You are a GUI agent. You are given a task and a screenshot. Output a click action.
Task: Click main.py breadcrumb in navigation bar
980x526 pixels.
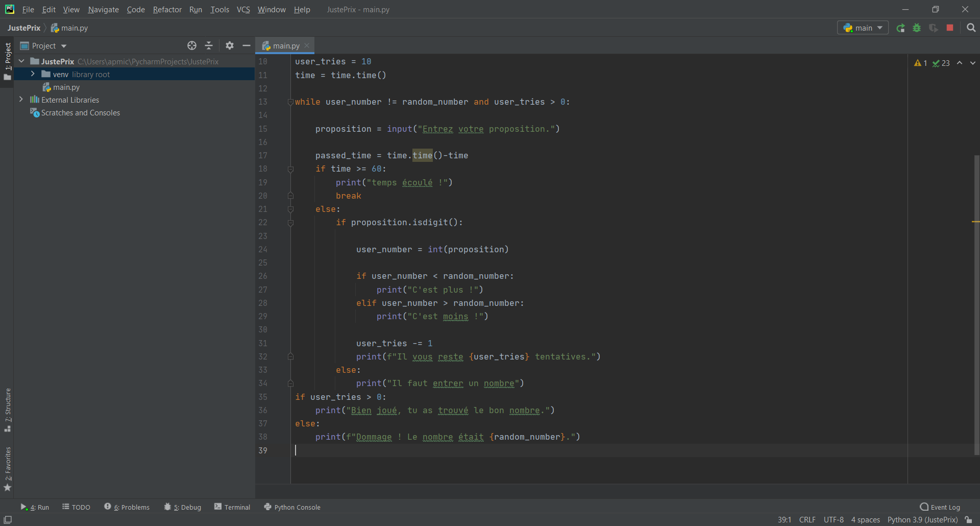click(x=69, y=28)
